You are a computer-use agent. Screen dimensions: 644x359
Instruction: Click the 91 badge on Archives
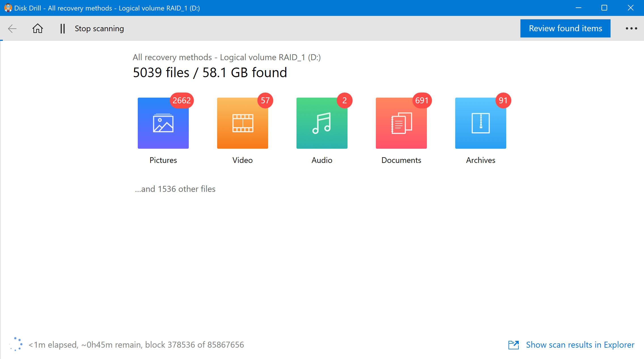(503, 100)
